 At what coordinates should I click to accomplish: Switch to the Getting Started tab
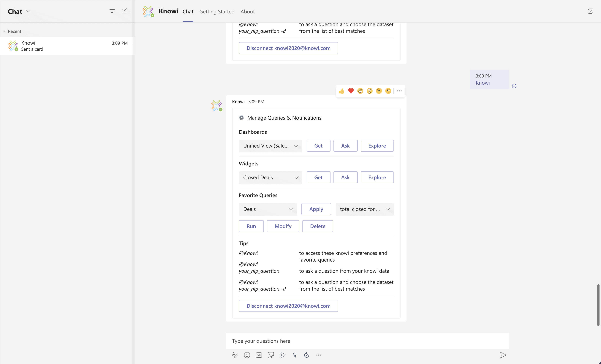(x=217, y=12)
